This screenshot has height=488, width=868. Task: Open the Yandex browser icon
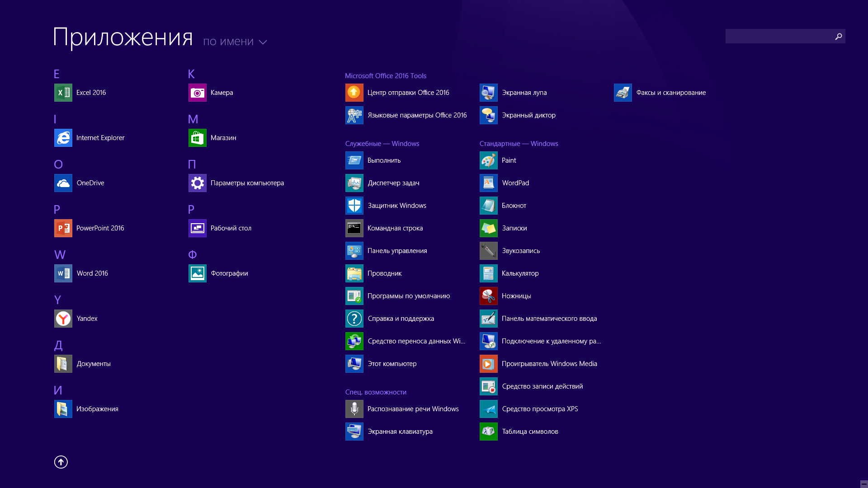click(63, 319)
